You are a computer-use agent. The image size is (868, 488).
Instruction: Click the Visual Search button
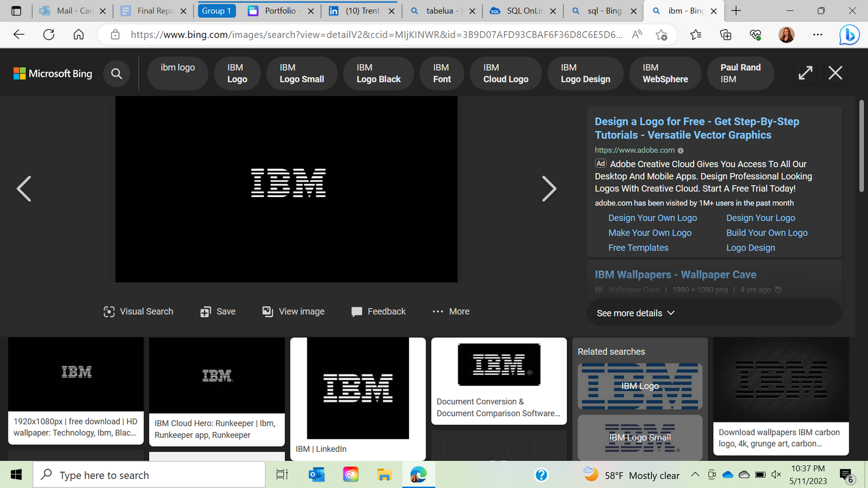[x=138, y=312]
